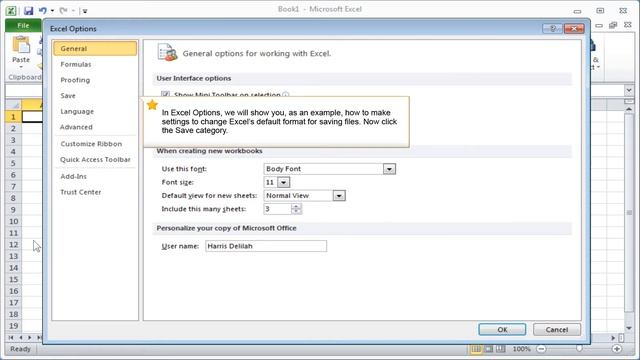
Task: Open the Add-Ins category
Action: (95, 176)
